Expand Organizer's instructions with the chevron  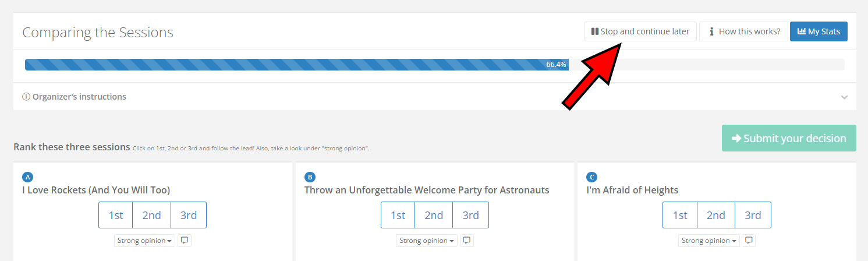(x=844, y=97)
